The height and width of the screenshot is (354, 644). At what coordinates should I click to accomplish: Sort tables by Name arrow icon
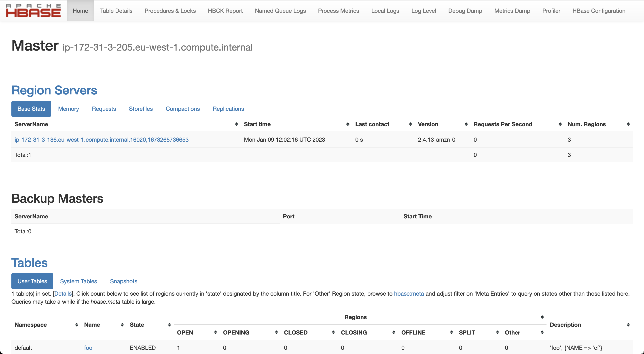pyautogui.click(x=122, y=325)
